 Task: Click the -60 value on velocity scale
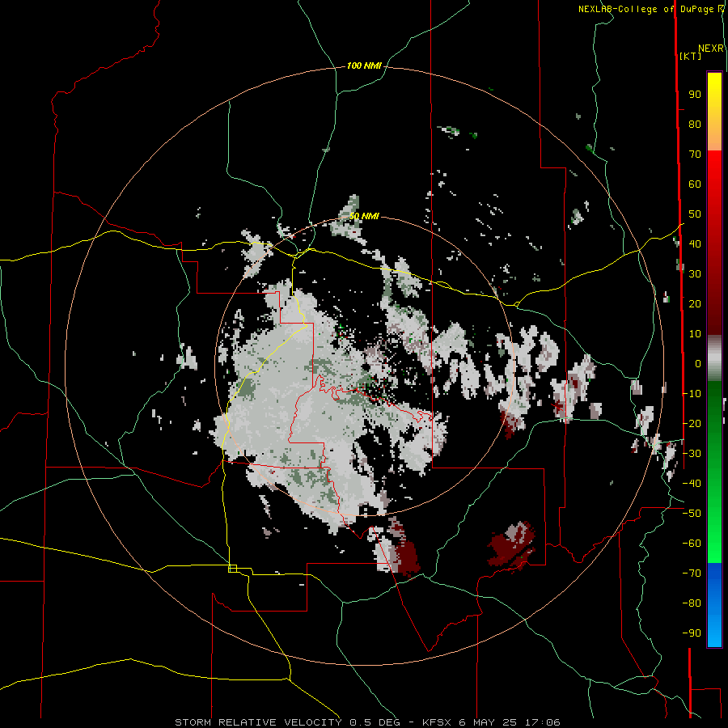pyautogui.click(x=692, y=544)
